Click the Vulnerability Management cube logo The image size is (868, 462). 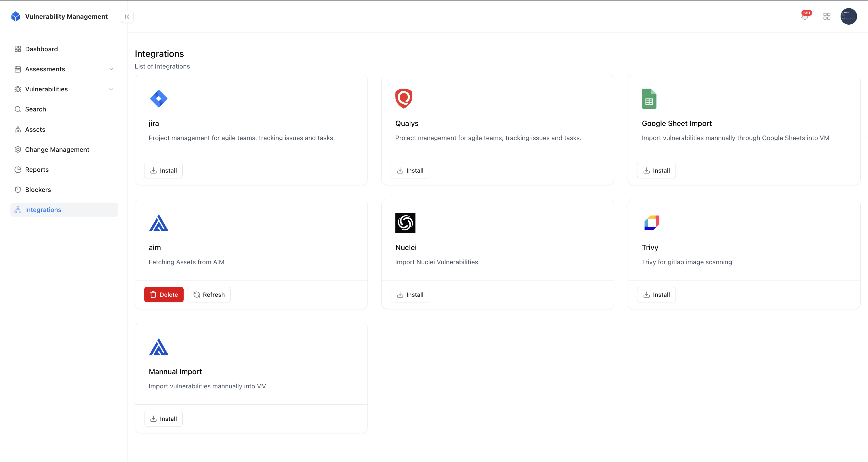(x=15, y=16)
